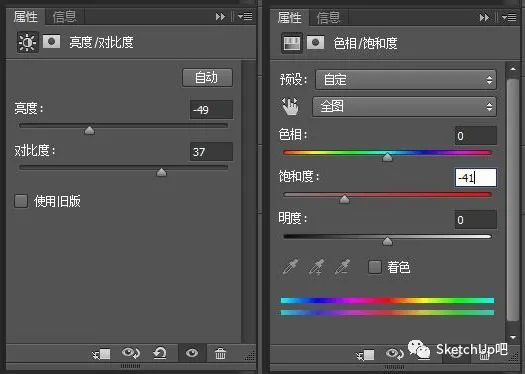
Task: Select the layer mask icon beside 亮度/对比度
Action: [x=52, y=42]
